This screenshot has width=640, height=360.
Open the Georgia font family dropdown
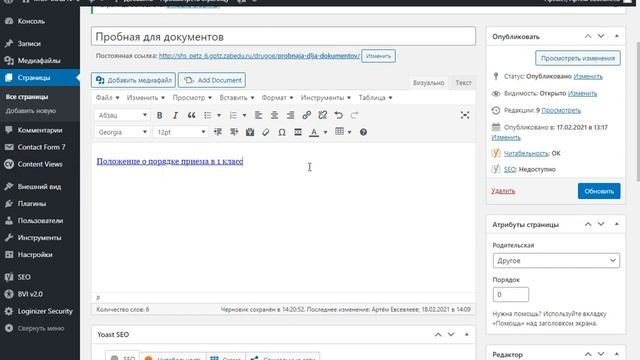click(122, 132)
